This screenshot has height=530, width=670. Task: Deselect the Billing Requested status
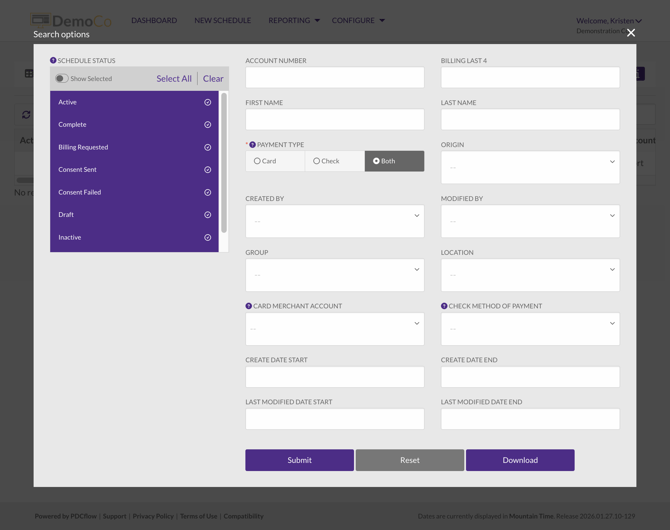[134, 147]
